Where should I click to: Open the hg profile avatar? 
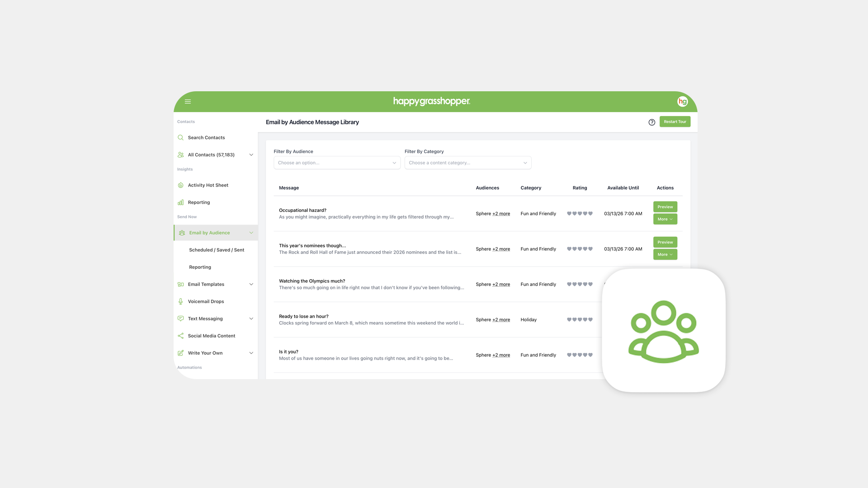tap(682, 102)
